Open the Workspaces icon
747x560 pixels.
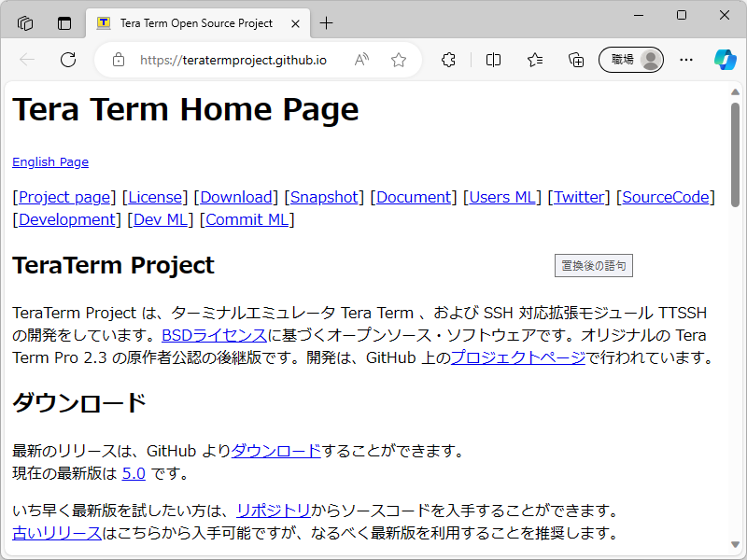tap(25, 23)
